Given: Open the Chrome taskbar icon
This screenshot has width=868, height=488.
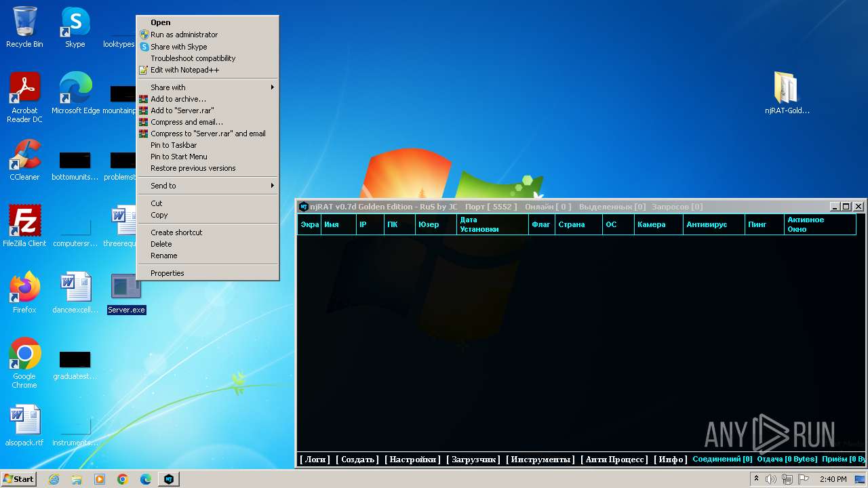Looking at the screenshot, I should point(123,479).
